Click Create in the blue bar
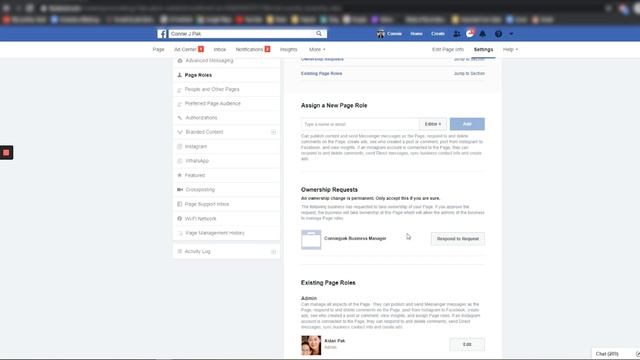The image size is (640, 360). point(438,34)
